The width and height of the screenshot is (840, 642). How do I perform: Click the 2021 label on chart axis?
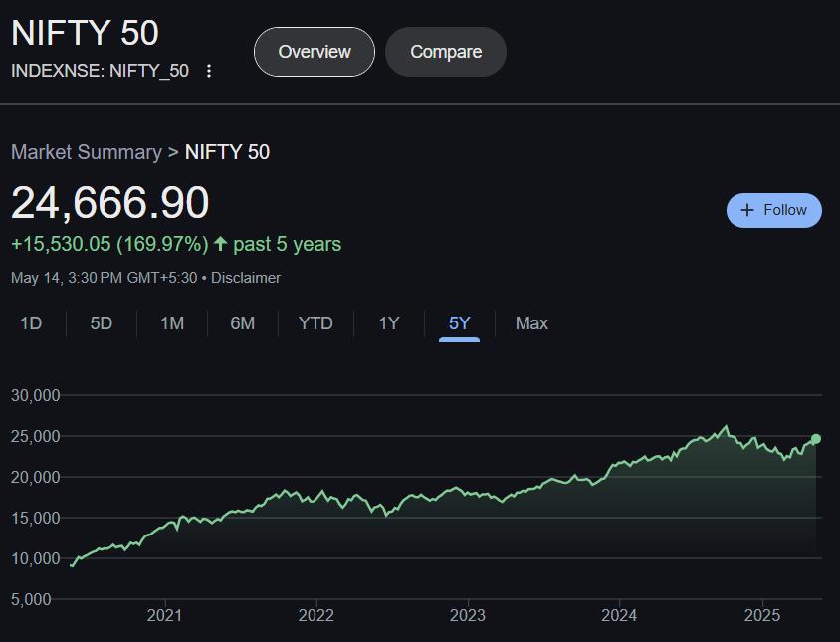click(x=164, y=615)
